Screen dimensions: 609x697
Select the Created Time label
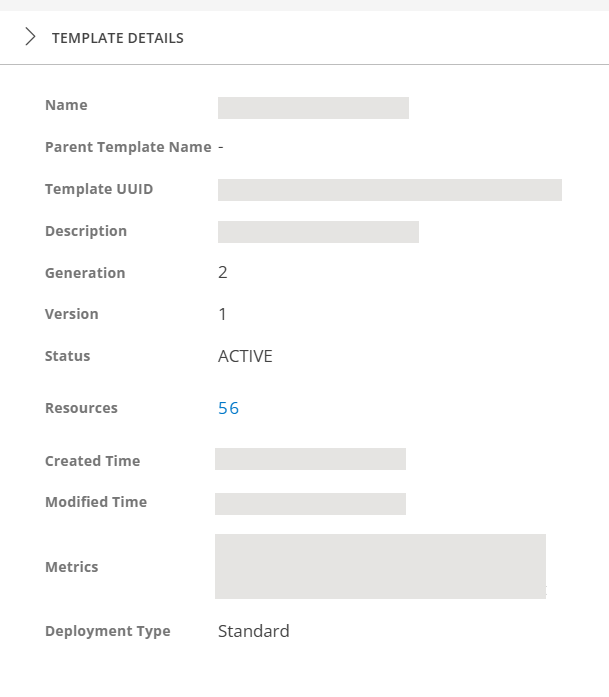[92, 461]
